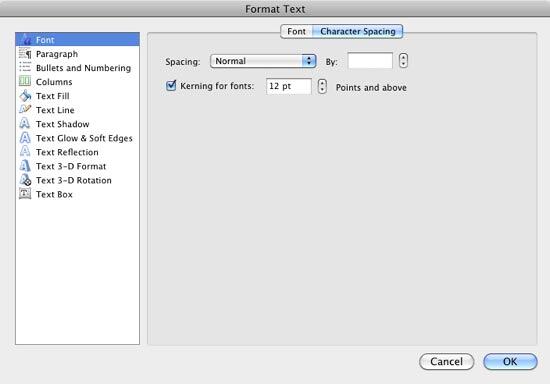Click the Text 3-D Rotation icon
The height and width of the screenshot is (384, 550).
click(25, 180)
